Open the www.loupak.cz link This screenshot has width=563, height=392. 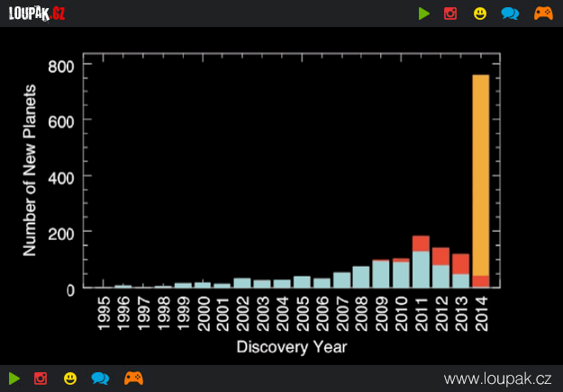(497, 378)
